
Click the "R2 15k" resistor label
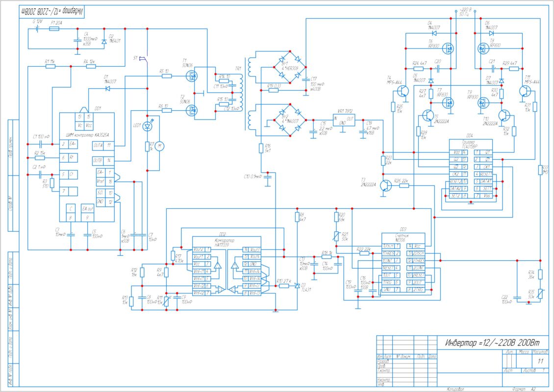[40, 152]
